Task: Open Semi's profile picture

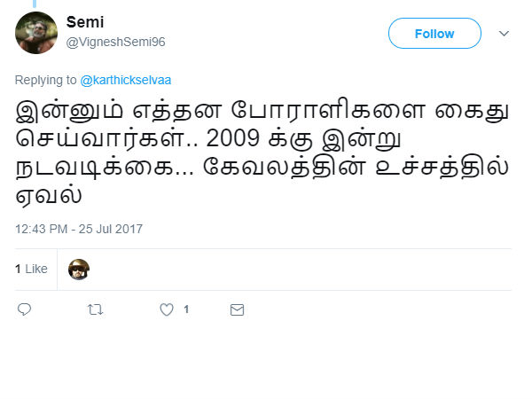Action: (x=37, y=34)
